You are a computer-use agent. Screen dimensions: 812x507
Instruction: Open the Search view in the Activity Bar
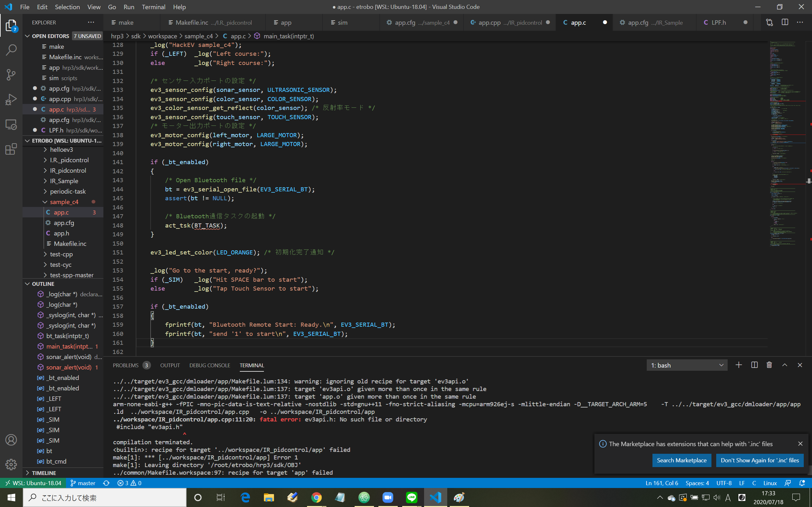(11, 50)
